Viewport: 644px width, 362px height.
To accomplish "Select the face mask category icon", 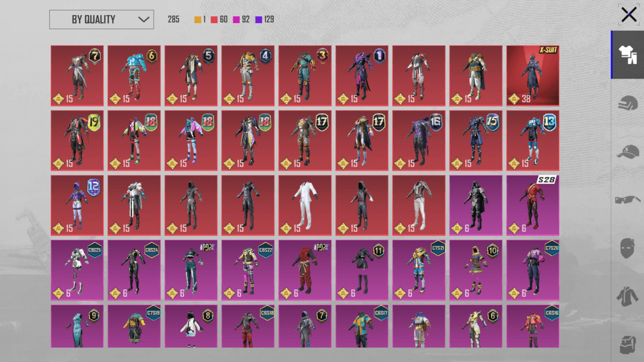I will [x=628, y=248].
